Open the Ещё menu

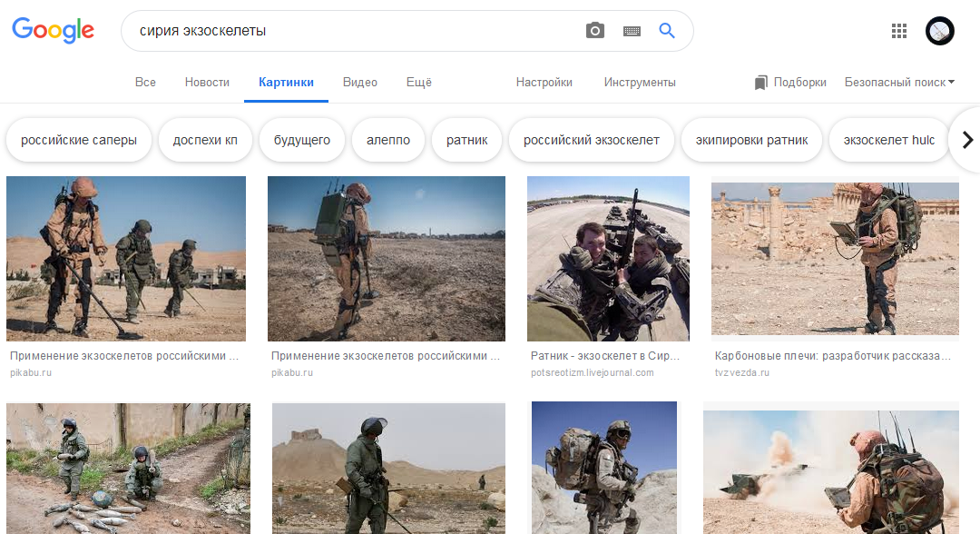418,82
